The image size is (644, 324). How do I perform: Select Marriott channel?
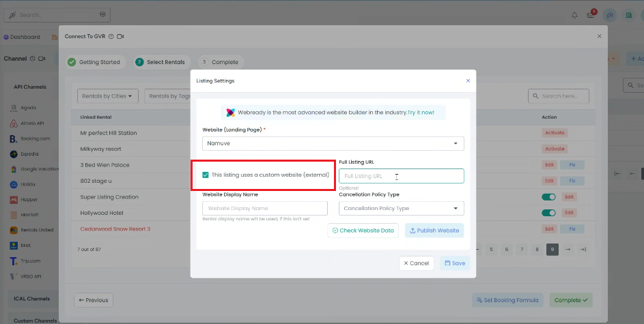tap(24, 215)
